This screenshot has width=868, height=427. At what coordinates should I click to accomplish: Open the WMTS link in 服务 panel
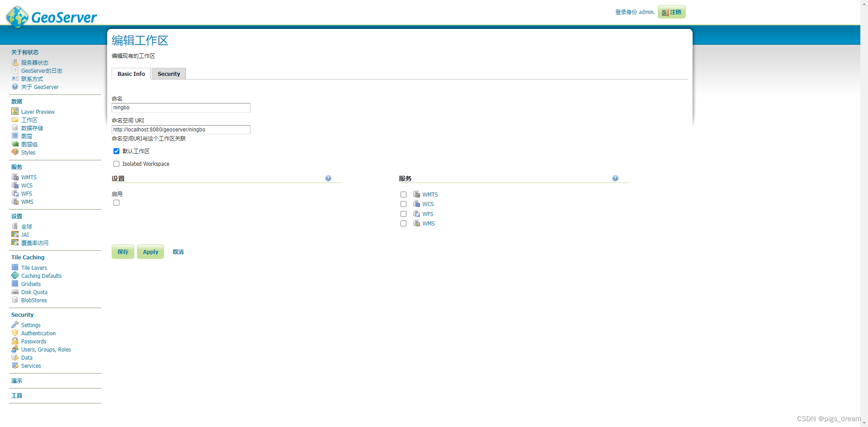(430, 195)
